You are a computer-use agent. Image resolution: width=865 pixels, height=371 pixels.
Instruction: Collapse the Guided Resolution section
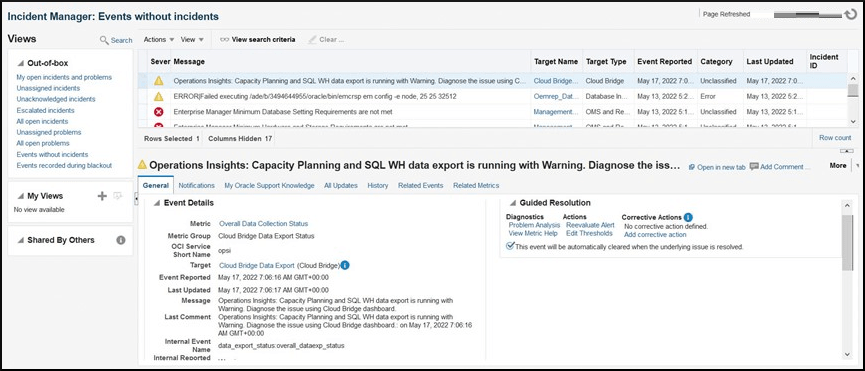(513, 203)
